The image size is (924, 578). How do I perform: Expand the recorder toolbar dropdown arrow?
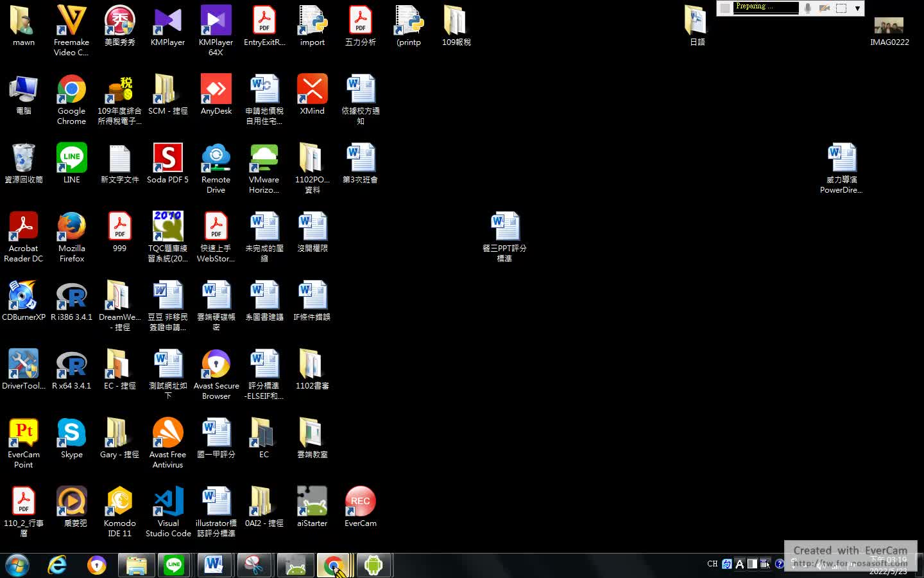pyautogui.click(x=857, y=8)
